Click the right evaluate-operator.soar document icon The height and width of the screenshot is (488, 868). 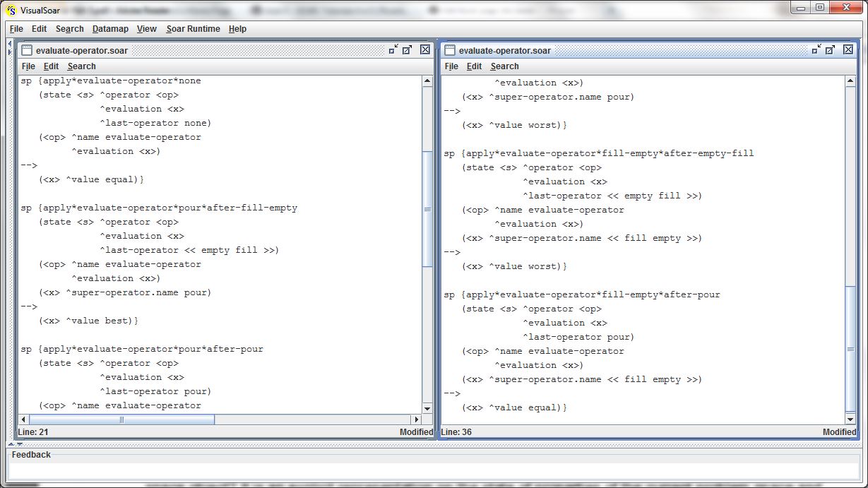point(450,50)
